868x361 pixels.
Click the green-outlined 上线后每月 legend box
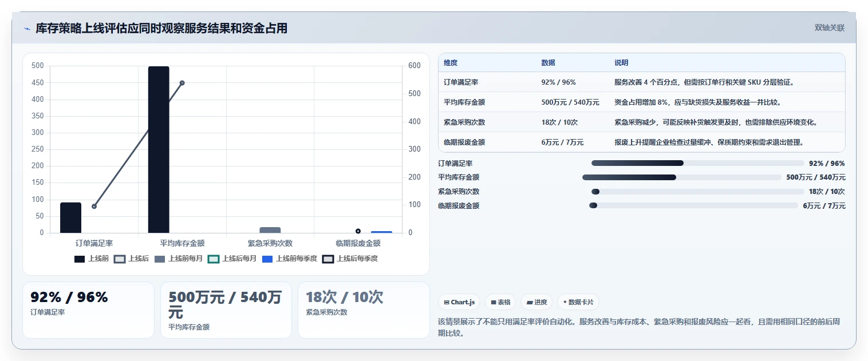pos(214,259)
